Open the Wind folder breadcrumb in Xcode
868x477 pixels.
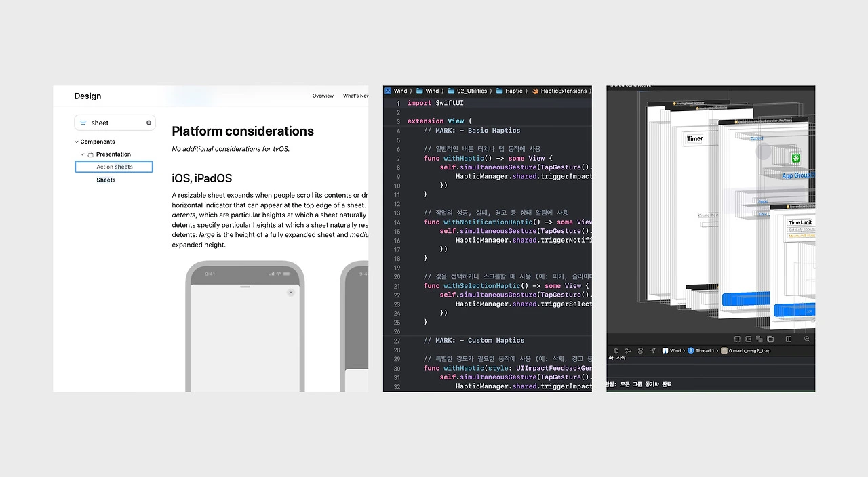coord(428,91)
